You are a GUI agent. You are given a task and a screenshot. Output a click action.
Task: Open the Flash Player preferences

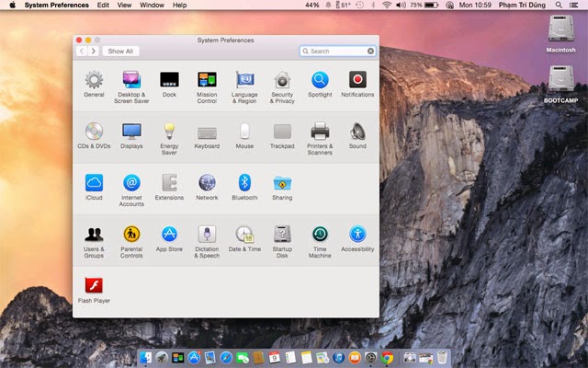[94, 290]
